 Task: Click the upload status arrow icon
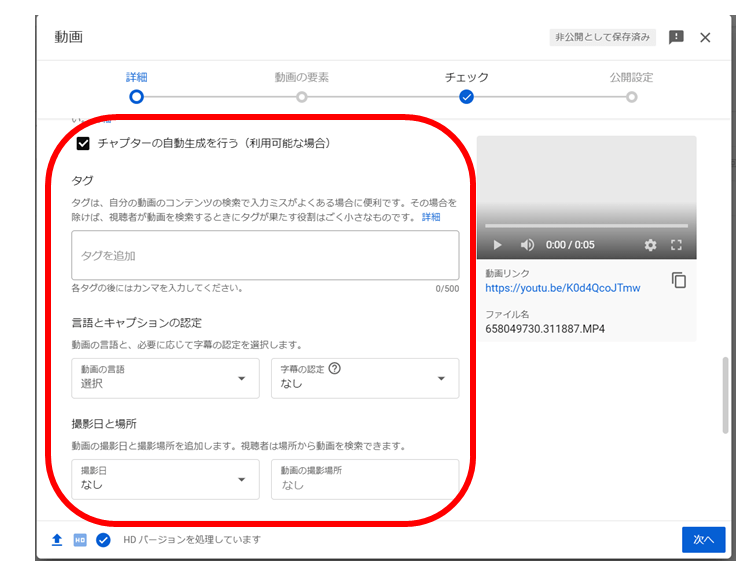[57, 540]
